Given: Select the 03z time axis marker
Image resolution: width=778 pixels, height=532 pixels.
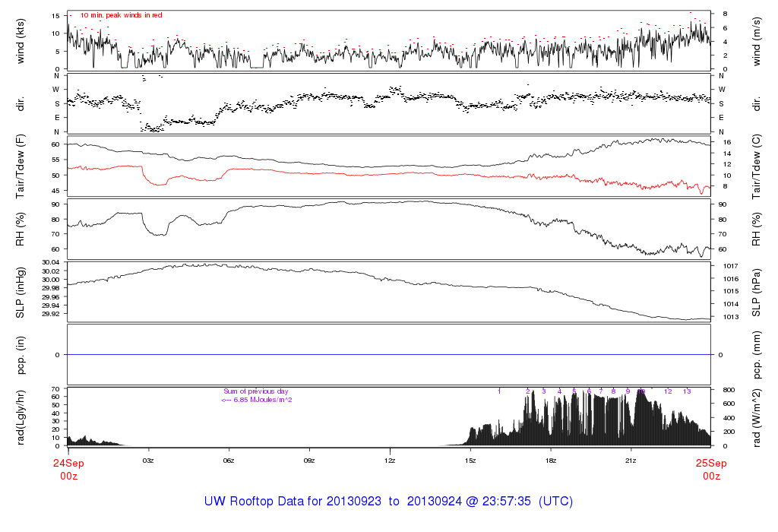Looking at the screenshot, I should tap(148, 461).
